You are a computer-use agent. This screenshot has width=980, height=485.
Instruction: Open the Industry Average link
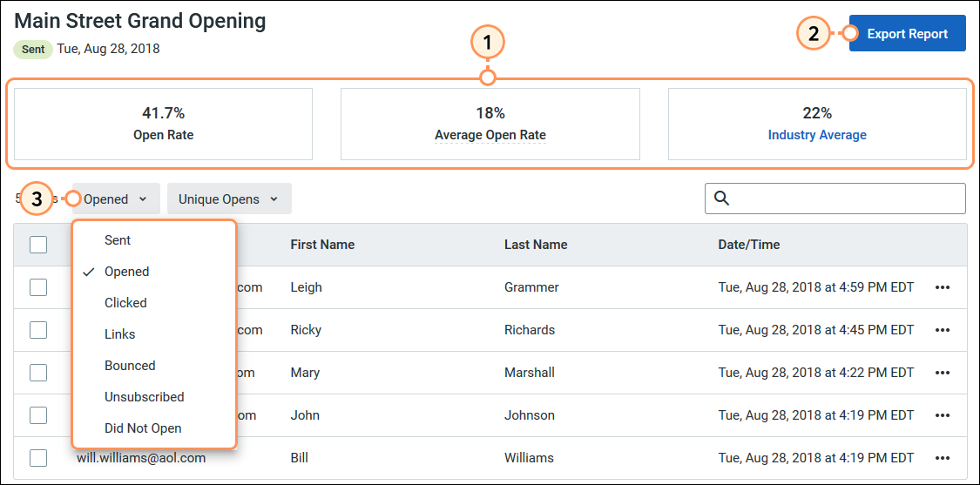(x=817, y=134)
